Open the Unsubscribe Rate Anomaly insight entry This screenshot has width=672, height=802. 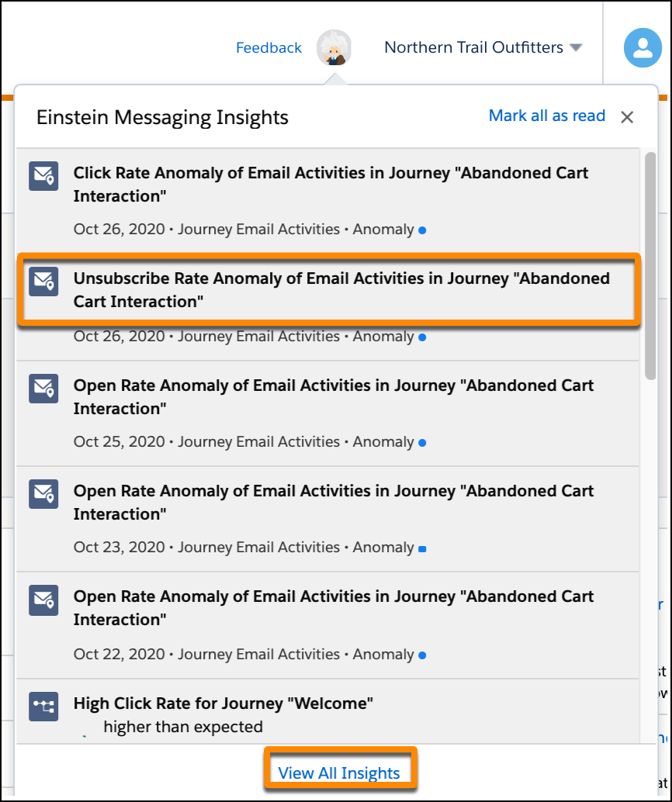(326, 290)
